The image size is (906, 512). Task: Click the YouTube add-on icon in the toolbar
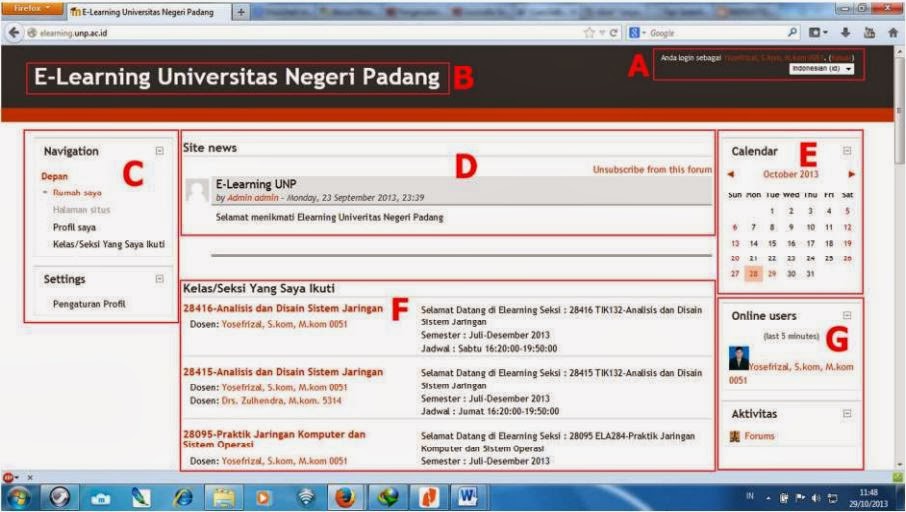click(x=869, y=33)
